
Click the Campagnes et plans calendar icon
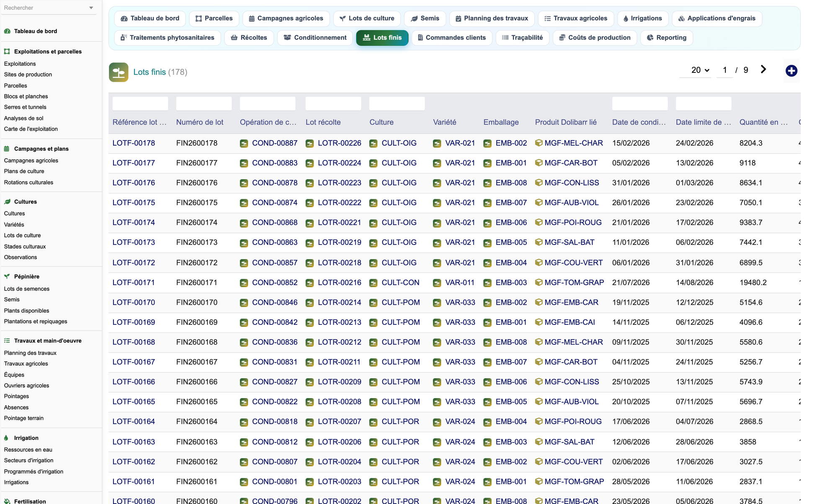pos(7,149)
